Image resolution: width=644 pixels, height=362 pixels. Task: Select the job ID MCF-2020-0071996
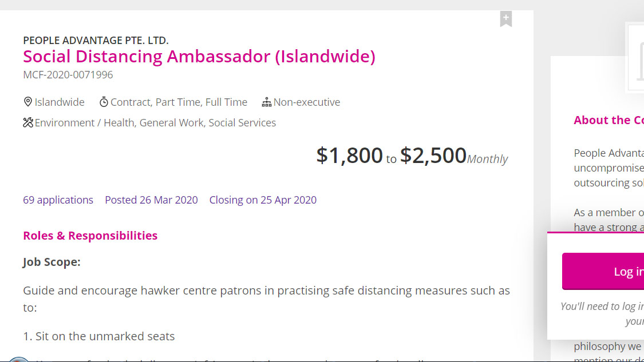[x=68, y=74]
